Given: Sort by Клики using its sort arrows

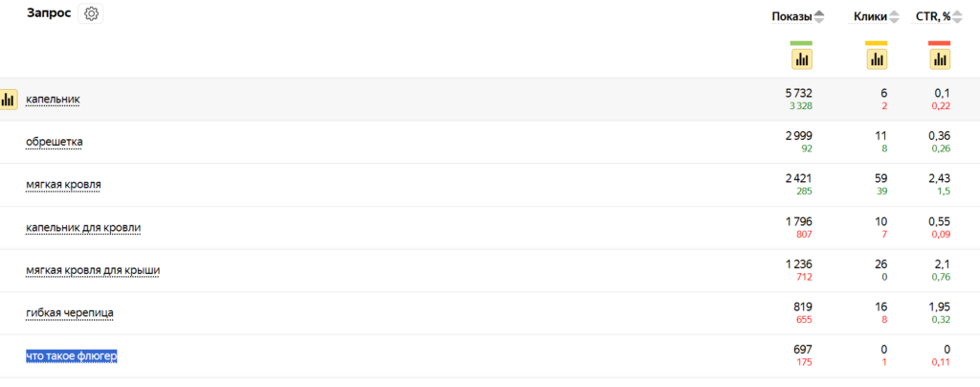Looking at the screenshot, I should (x=895, y=17).
